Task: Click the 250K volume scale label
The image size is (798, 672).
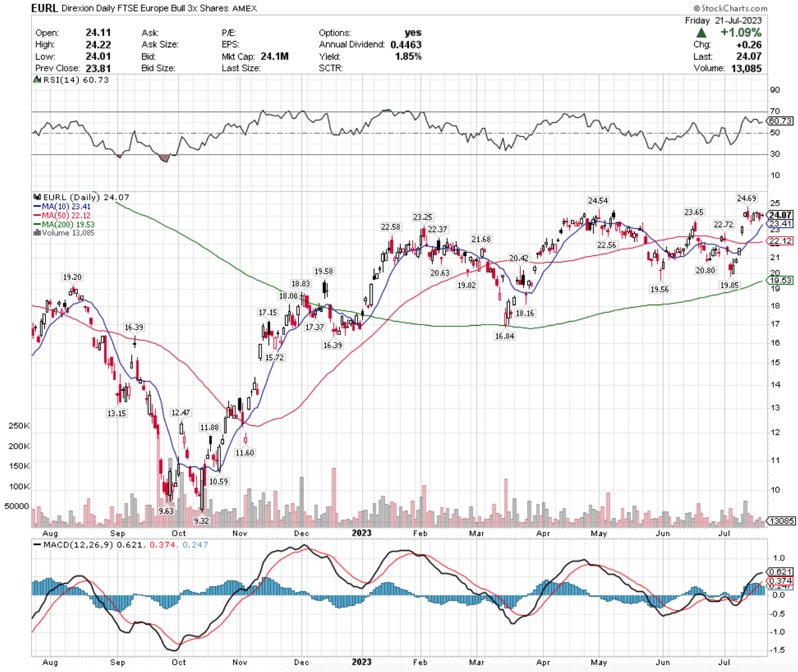Action: (20, 426)
